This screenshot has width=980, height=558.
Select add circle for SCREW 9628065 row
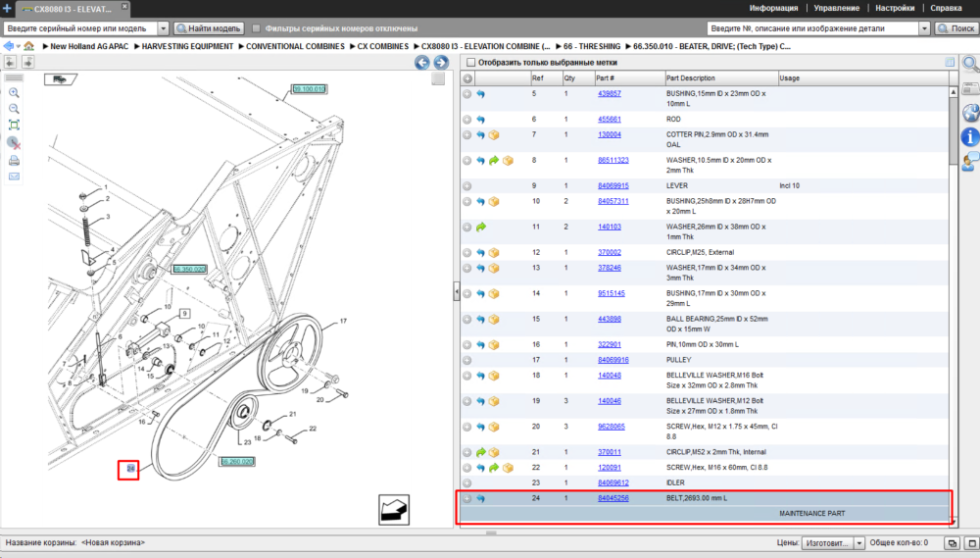click(466, 427)
